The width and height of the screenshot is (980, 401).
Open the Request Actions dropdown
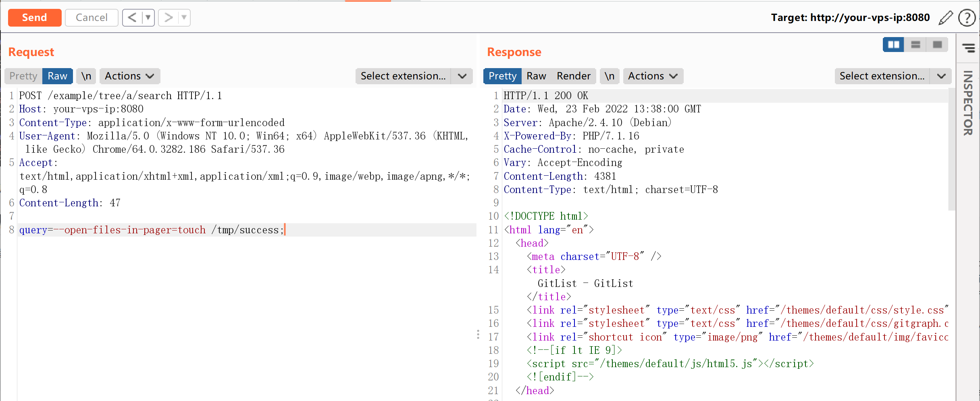point(129,76)
